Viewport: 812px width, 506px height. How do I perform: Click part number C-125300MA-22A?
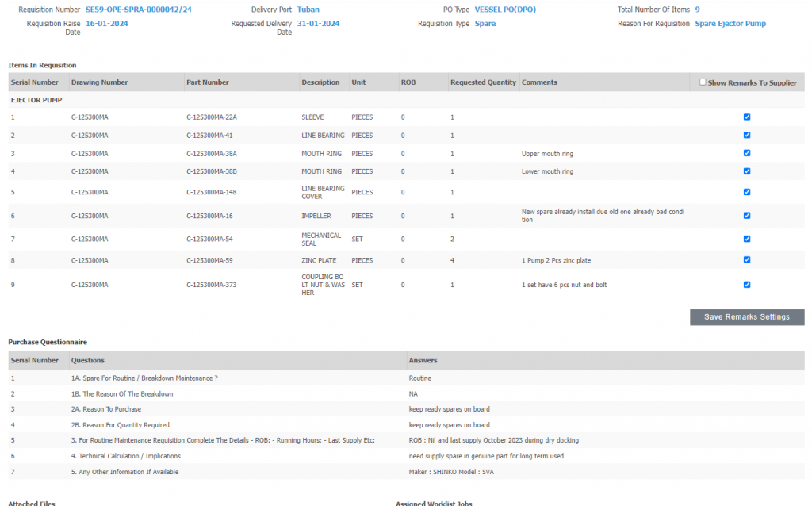click(212, 117)
